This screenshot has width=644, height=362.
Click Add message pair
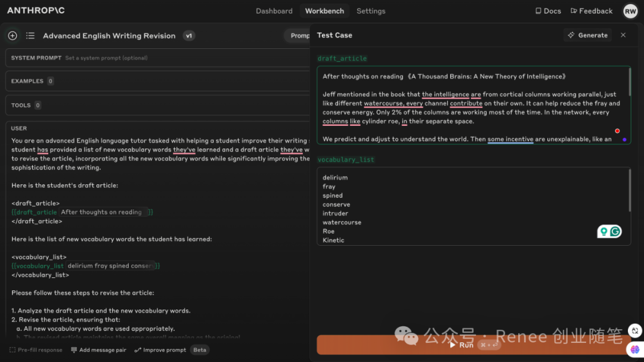[x=98, y=350]
